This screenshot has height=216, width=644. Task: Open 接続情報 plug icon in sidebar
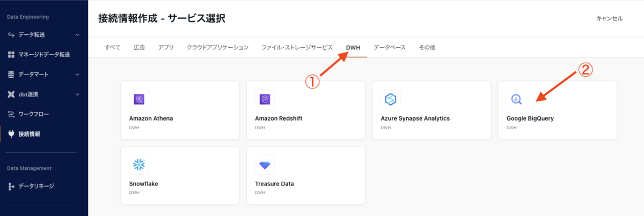tap(11, 134)
